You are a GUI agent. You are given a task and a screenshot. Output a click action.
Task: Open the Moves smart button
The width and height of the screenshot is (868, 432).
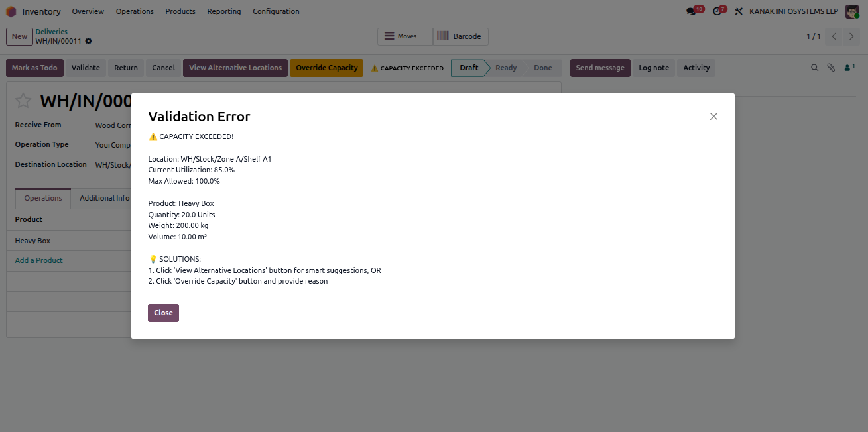click(x=405, y=36)
